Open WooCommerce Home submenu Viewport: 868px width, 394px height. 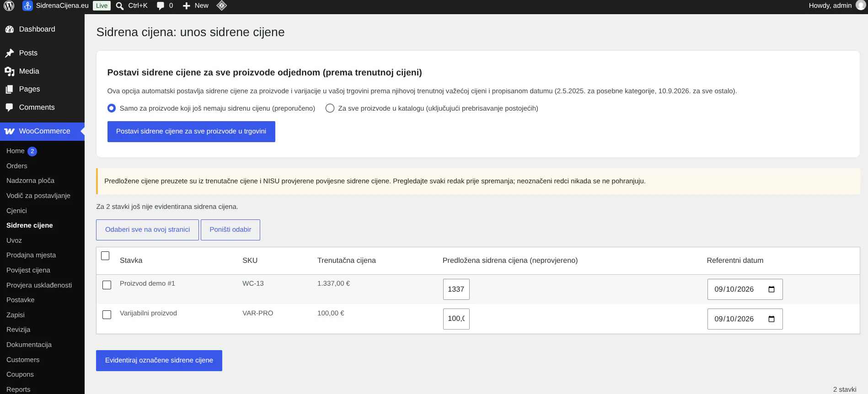16,151
